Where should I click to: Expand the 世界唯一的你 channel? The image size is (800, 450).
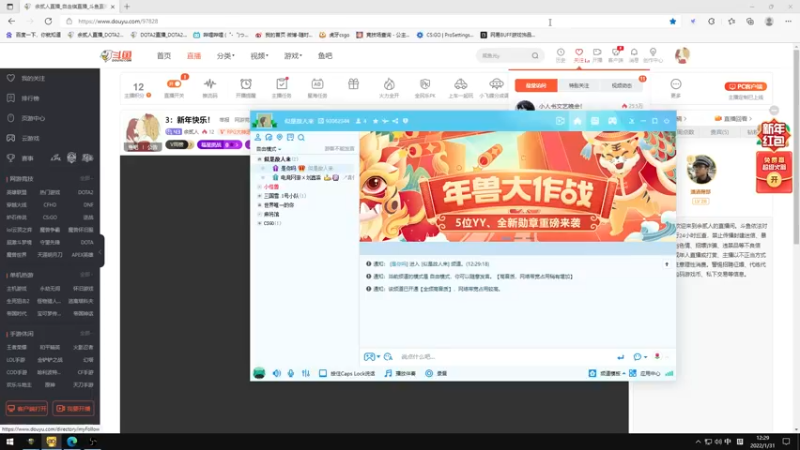[x=259, y=205]
